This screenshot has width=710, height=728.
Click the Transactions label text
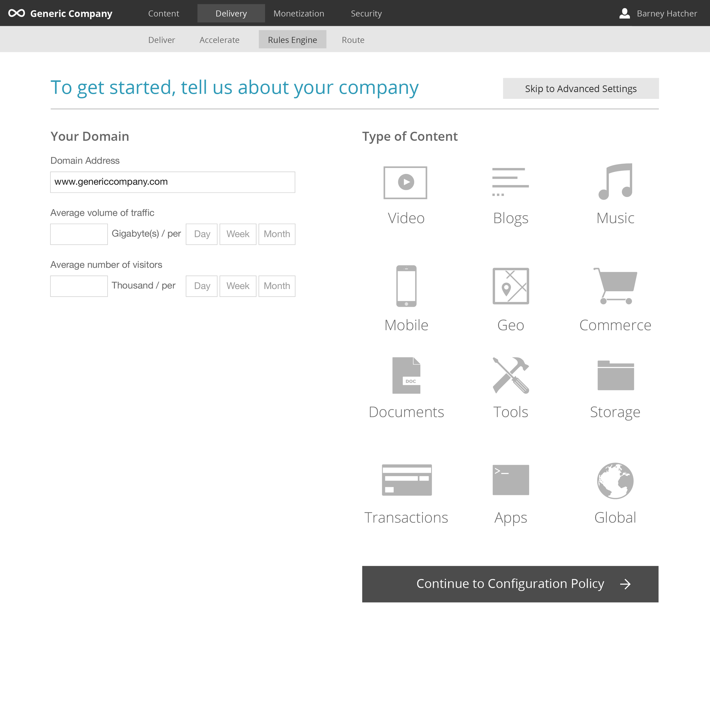click(406, 518)
